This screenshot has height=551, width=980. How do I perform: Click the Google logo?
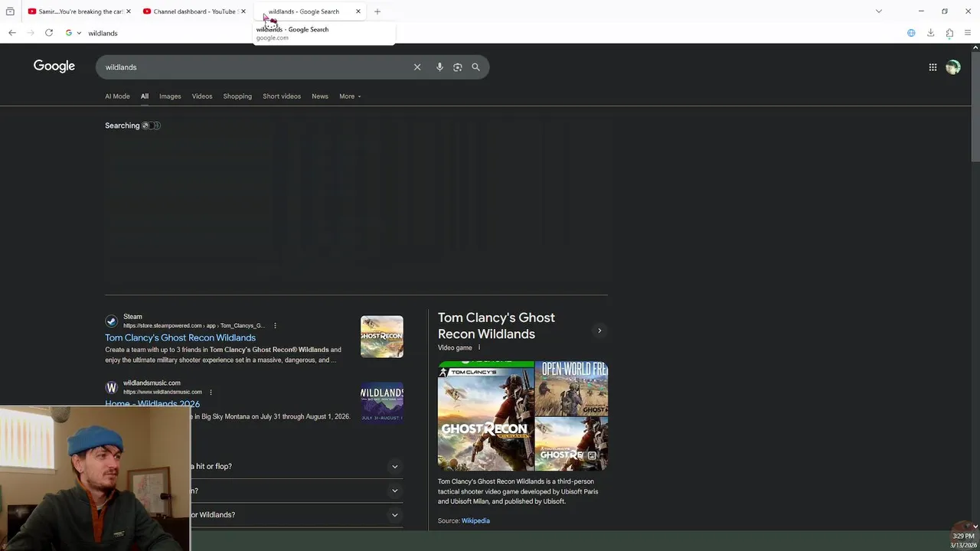click(54, 67)
